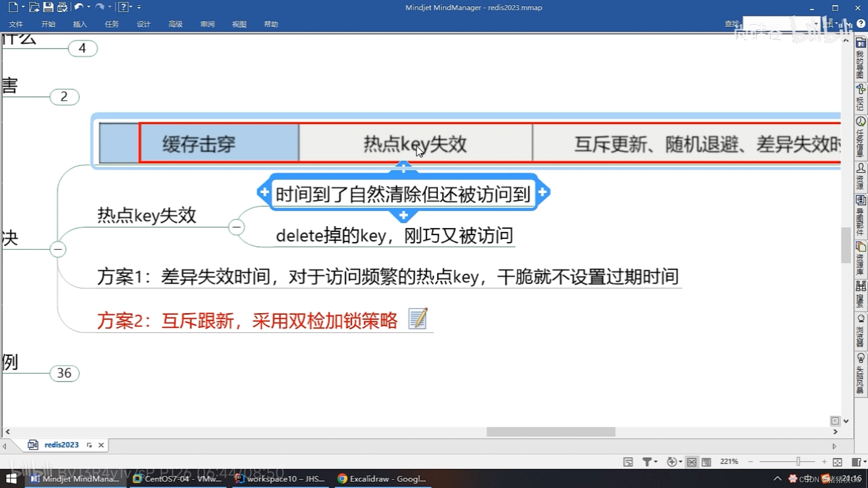Select the 互斥更新、随机退避 table cell

[687, 144]
